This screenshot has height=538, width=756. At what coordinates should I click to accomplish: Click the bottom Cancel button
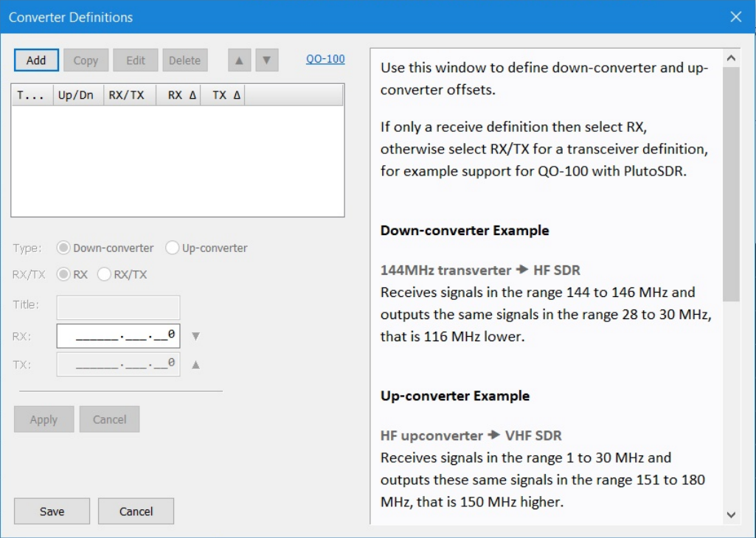136,511
